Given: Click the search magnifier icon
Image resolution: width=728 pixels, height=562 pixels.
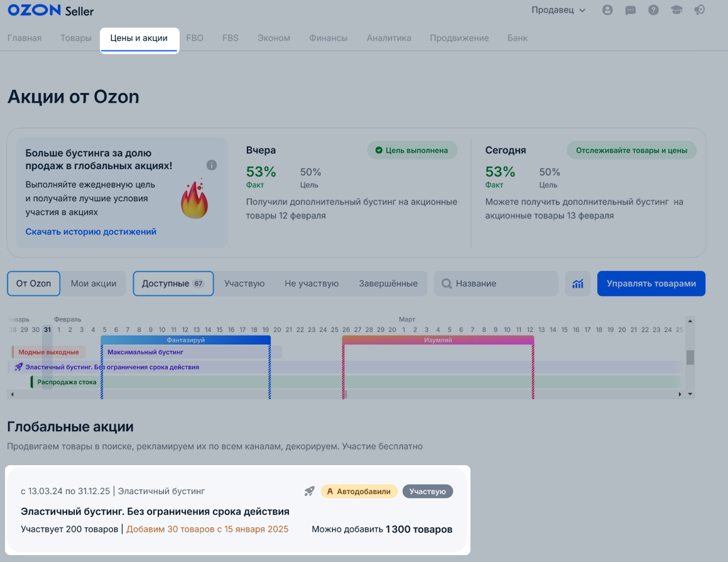Looking at the screenshot, I should point(446,284).
